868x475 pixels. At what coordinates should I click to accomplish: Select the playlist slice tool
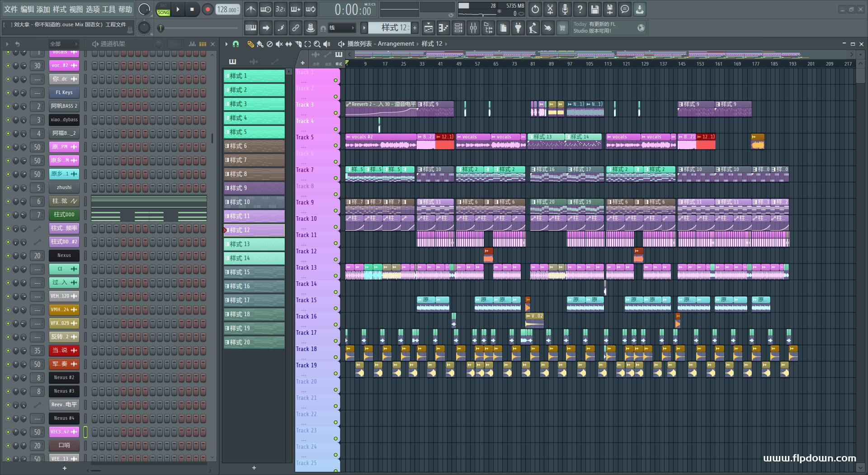point(298,44)
